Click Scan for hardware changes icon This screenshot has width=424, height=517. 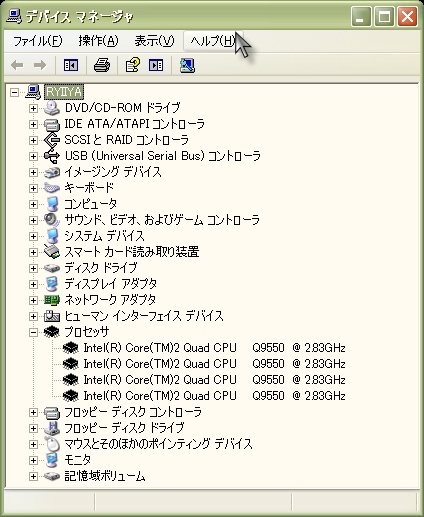tap(187, 65)
